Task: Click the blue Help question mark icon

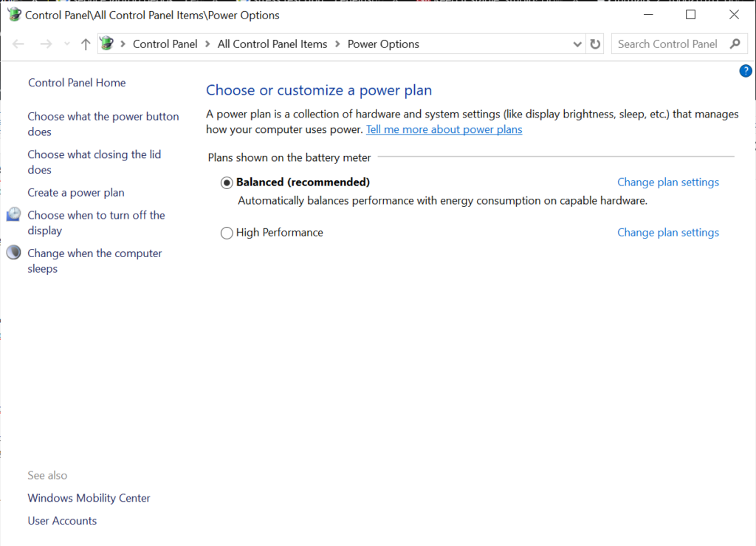Action: point(745,71)
